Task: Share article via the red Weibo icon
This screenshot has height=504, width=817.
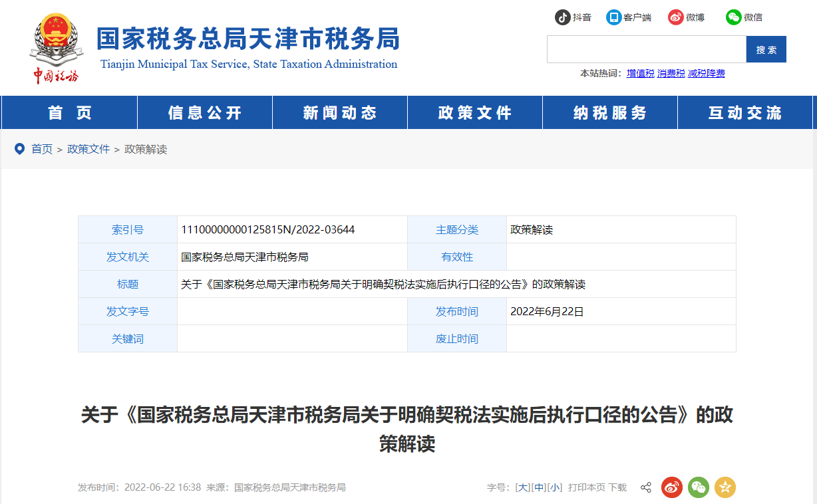Action: point(671,487)
